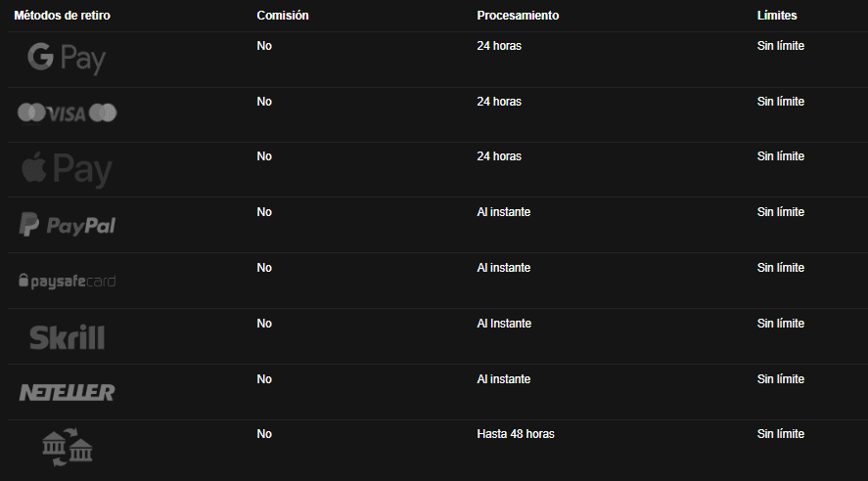Click 'Hasta 48 horas' processing text
This screenshot has width=868, height=481.
coord(516,434)
